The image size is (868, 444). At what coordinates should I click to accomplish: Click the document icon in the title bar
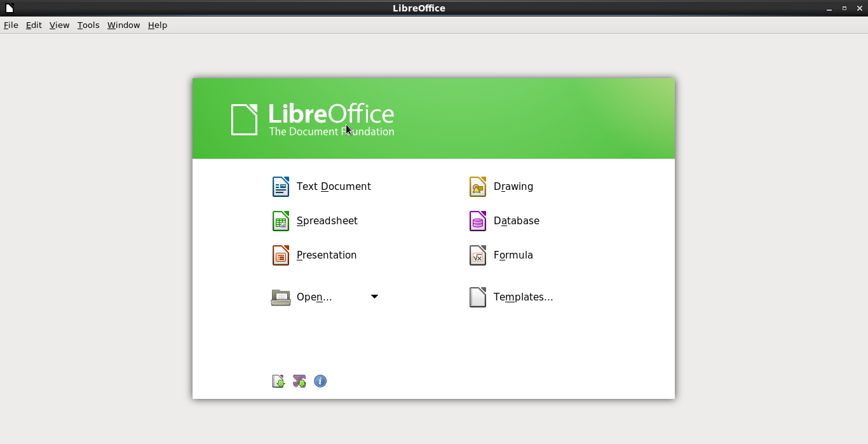coord(9,8)
